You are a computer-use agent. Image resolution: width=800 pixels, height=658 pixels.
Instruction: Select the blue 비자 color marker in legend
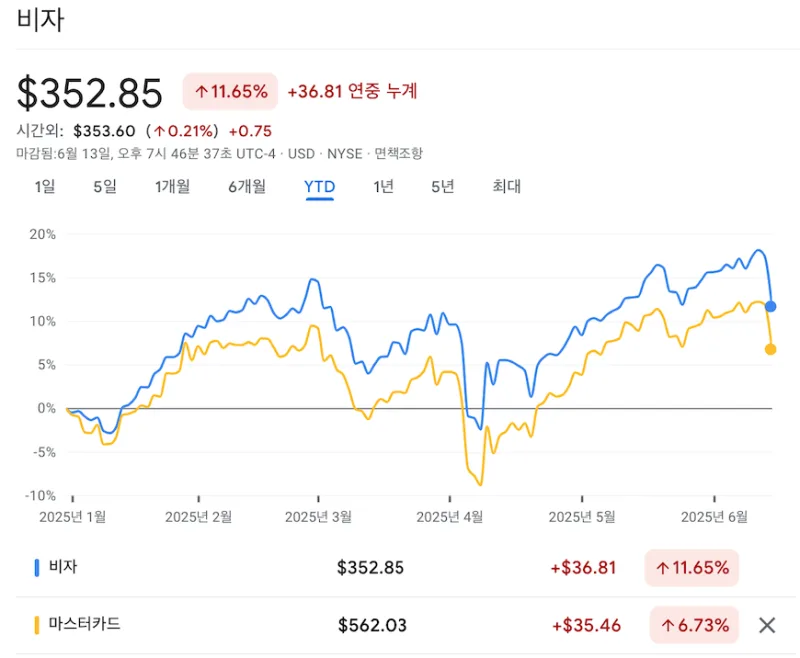pyautogui.click(x=38, y=567)
